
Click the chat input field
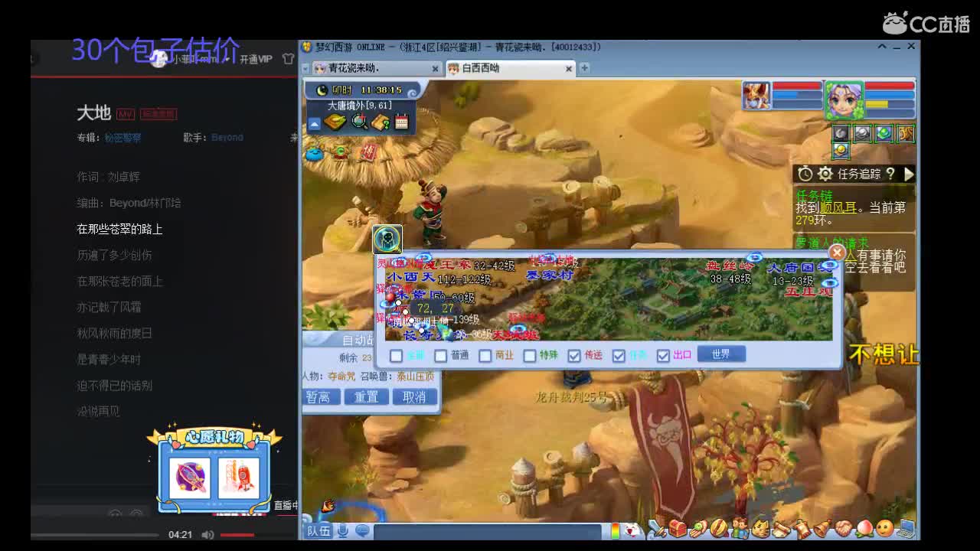[x=488, y=531]
